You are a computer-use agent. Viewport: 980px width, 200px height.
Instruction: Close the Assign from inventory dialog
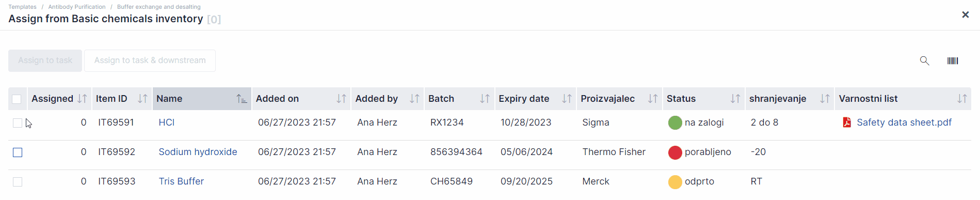click(x=966, y=15)
